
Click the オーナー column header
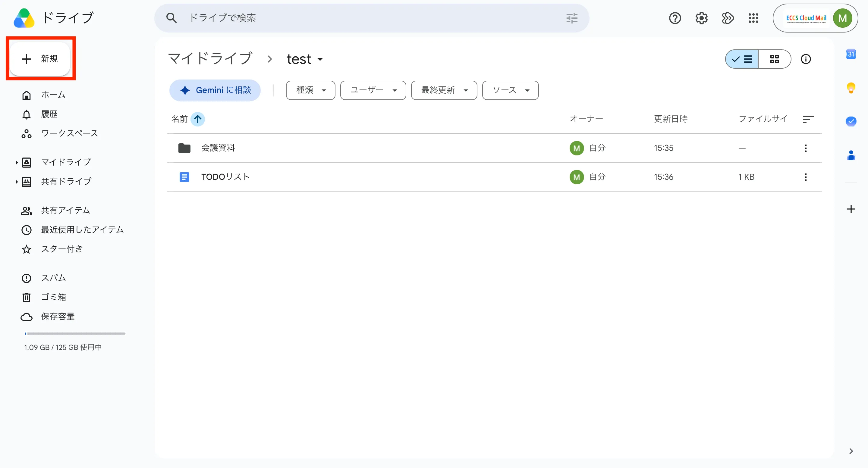586,119
